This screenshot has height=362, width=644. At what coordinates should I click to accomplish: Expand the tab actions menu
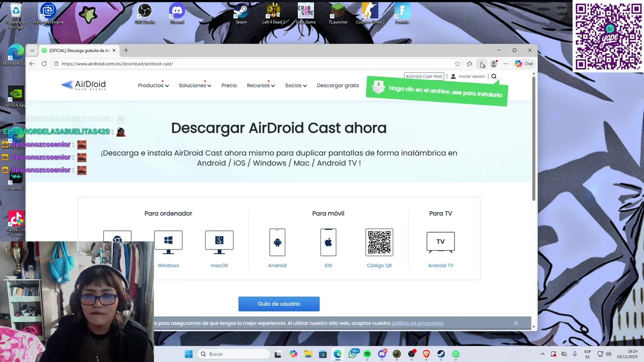(x=32, y=50)
